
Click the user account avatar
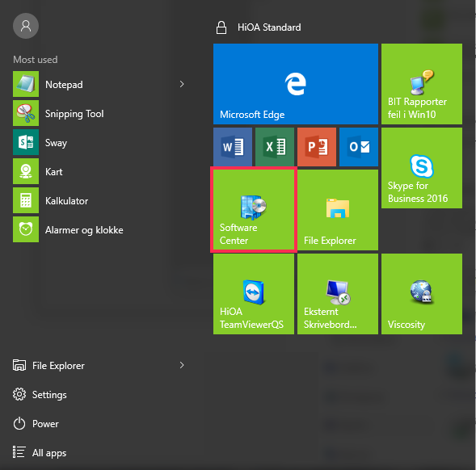point(26,26)
